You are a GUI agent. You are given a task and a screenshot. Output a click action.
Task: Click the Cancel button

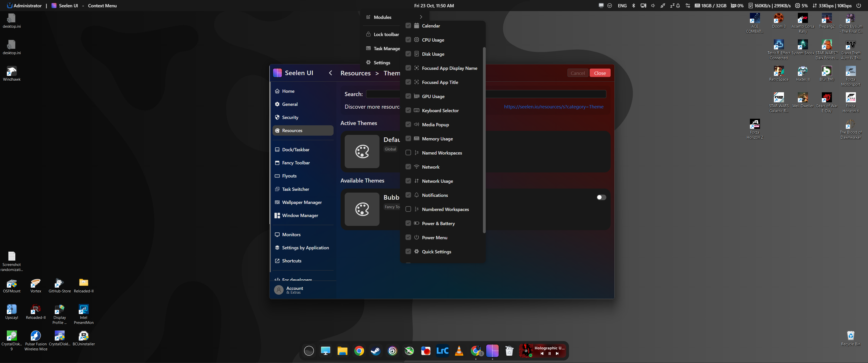coord(578,73)
